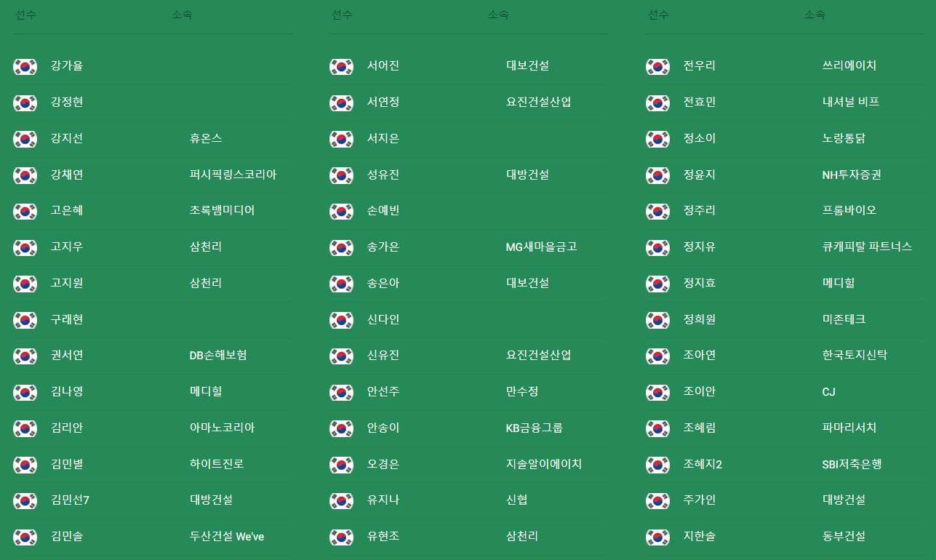Open player 김리안's name

coord(67,428)
